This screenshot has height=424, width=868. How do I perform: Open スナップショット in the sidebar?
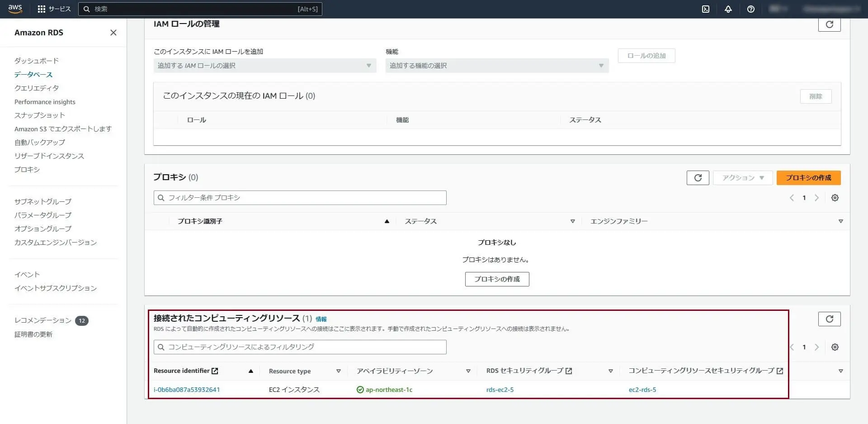[x=40, y=115]
